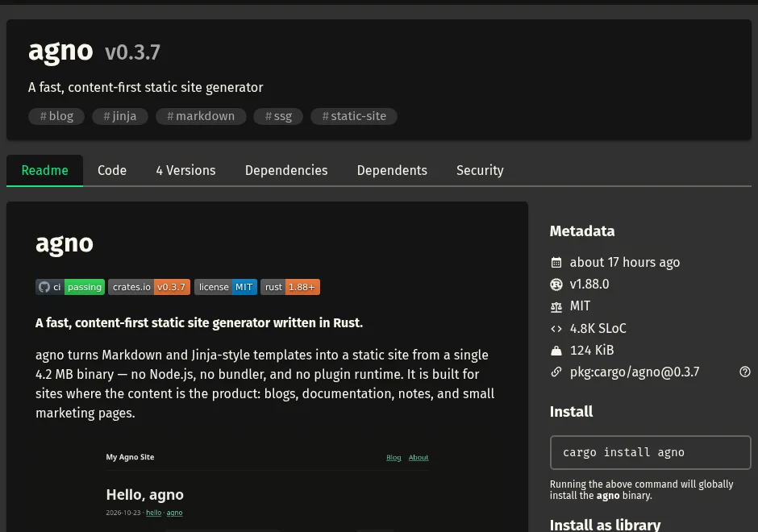Image resolution: width=758 pixels, height=532 pixels.
Task: Select the Readme tab
Action: (x=44, y=171)
